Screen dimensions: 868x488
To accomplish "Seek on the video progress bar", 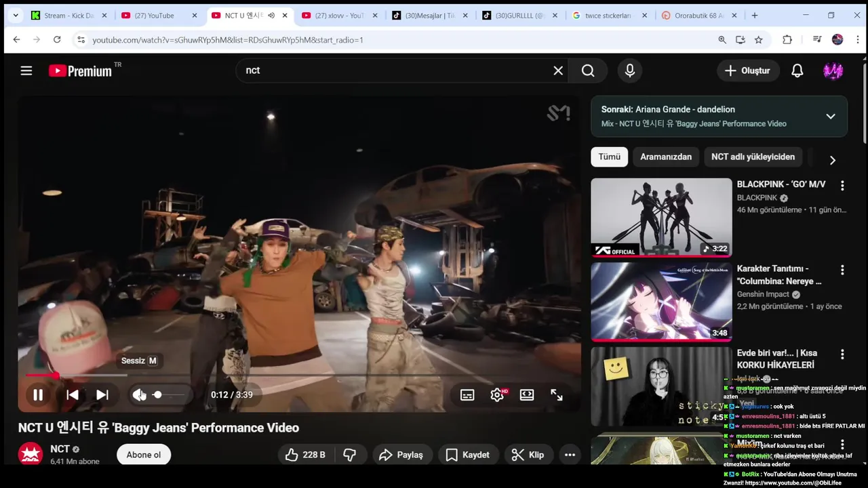I will click(299, 375).
